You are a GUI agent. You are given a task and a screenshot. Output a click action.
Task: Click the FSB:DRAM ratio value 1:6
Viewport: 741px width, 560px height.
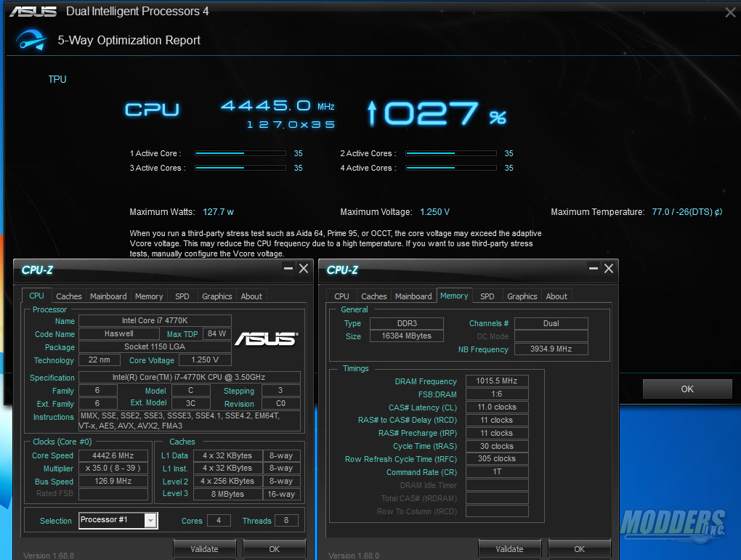click(497, 394)
